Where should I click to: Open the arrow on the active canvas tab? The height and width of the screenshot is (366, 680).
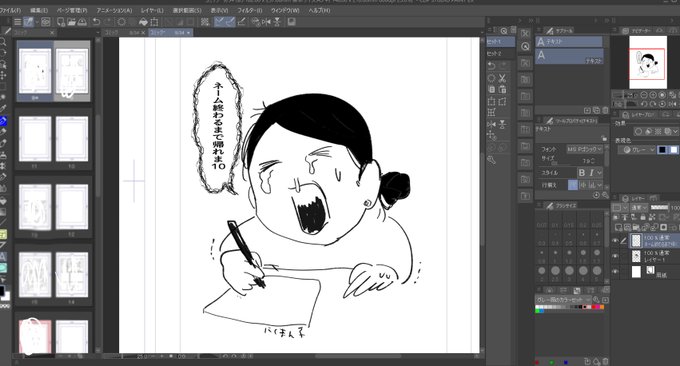tap(188, 33)
